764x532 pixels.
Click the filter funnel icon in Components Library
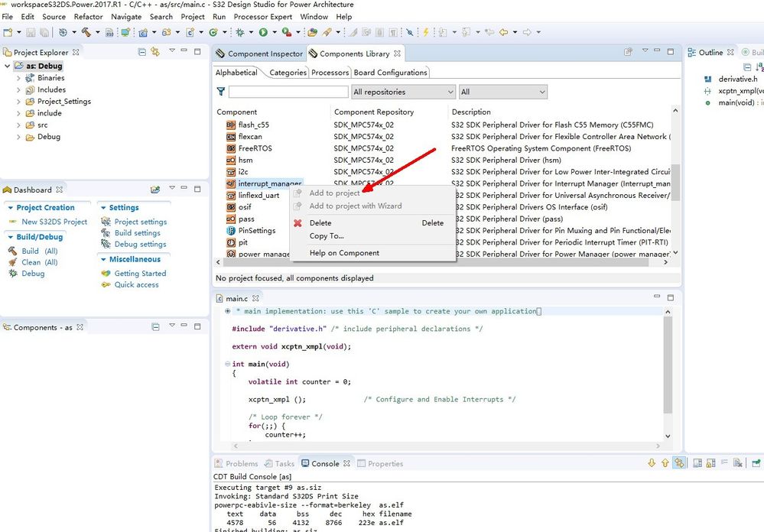(221, 92)
